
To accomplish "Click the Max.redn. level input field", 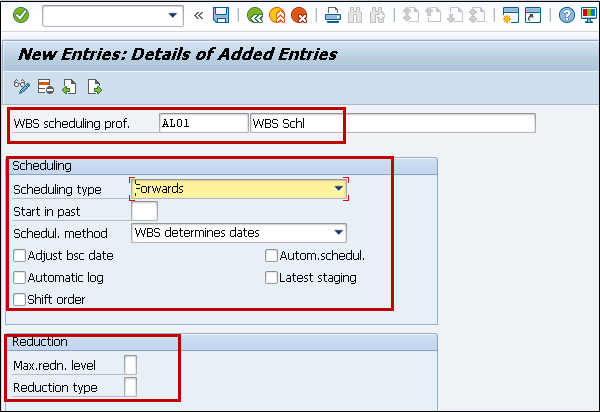I will (x=130, y=365).
